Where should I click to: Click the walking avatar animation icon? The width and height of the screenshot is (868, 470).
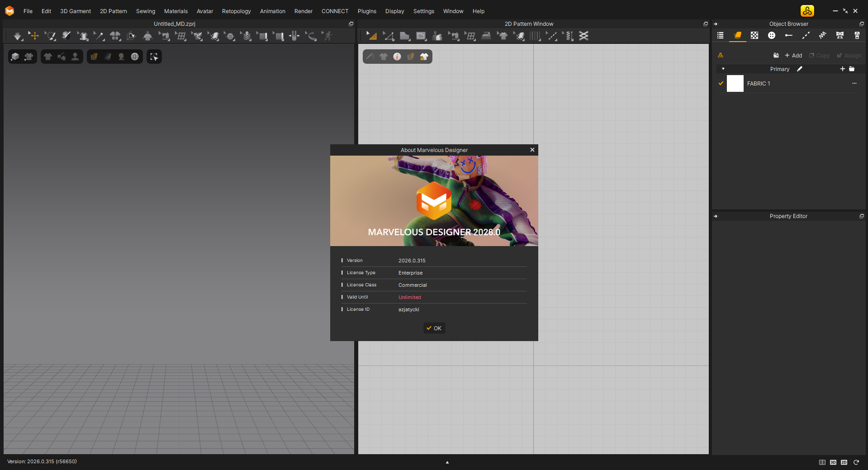(x=327, y=36)
